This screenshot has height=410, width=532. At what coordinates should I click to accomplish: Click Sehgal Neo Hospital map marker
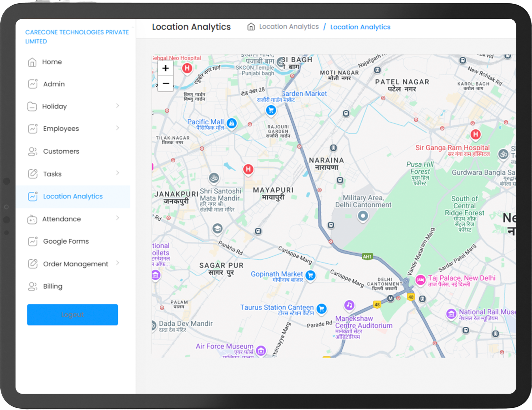187,68
